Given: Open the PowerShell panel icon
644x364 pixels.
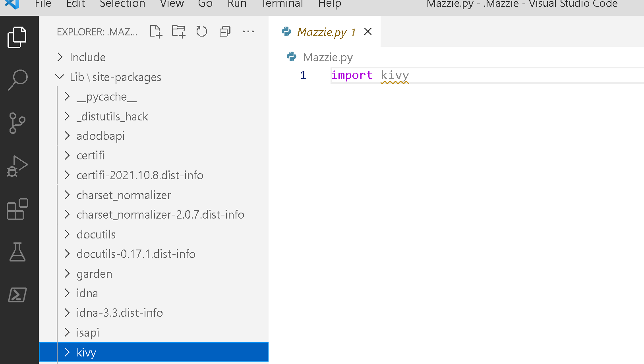Looking at the screenshot, I should tap(17, 295).
